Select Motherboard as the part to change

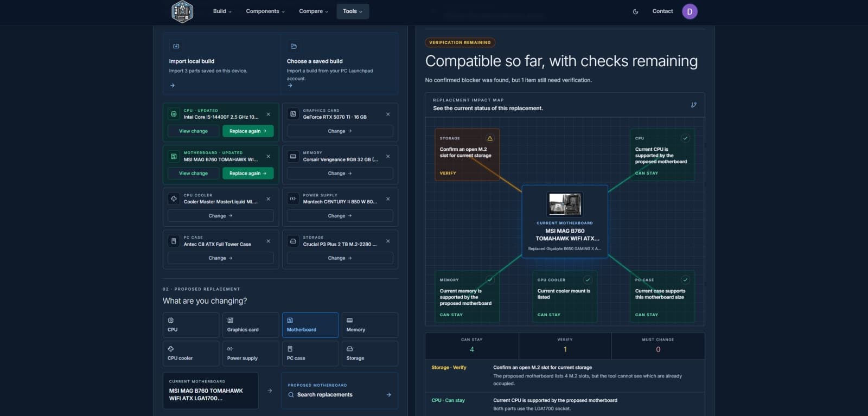coord(310,325)
